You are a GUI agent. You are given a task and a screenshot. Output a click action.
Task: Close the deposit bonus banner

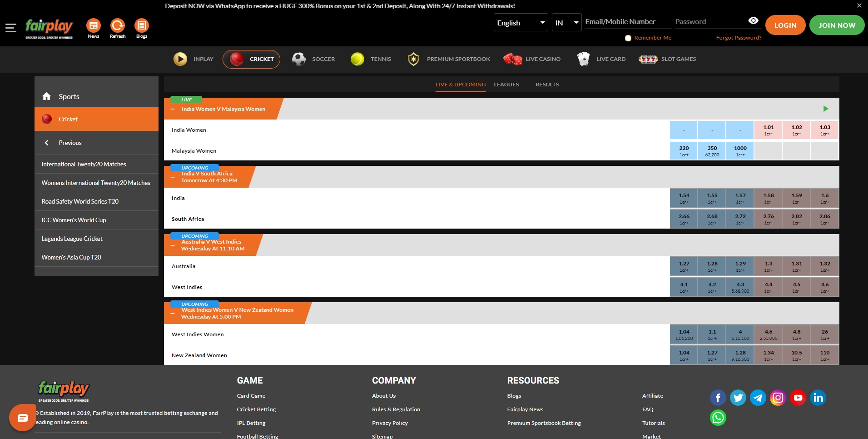click(859, 6)
